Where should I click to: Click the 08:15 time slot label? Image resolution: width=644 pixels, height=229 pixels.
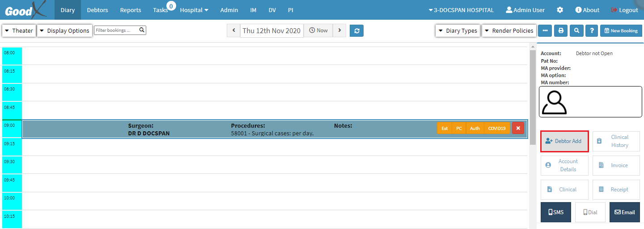pyautogui.click(x=12, y=74)
